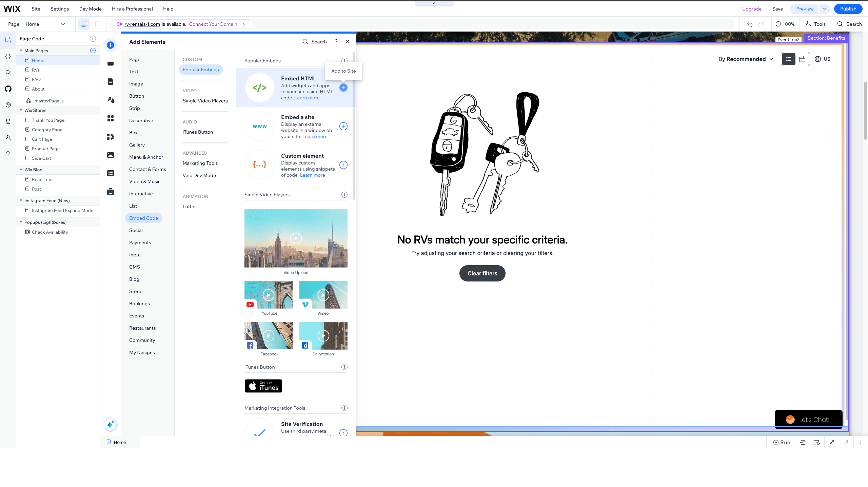Viewport: 868px width, 487px height.
Task: Toggle the Popular Embeds filter chip
Action: pyautogui.click(x=201, y=70)
